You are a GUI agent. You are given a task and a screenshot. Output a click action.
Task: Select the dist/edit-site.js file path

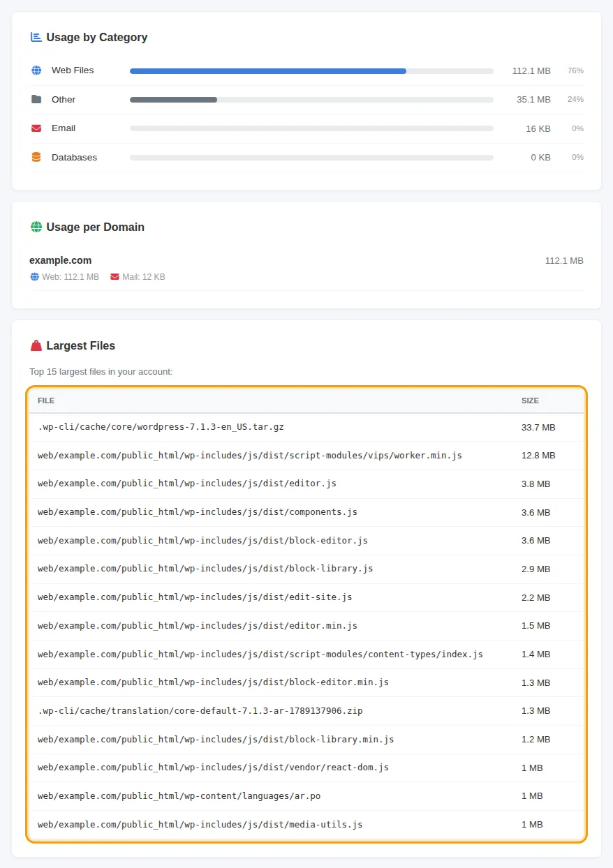coord(195,597)
